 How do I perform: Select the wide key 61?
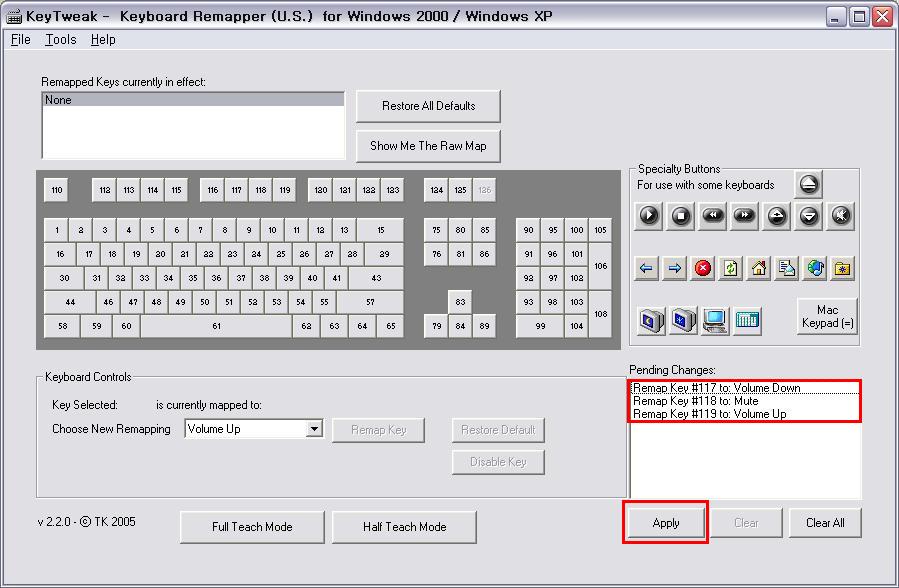[x=216, y=326]
